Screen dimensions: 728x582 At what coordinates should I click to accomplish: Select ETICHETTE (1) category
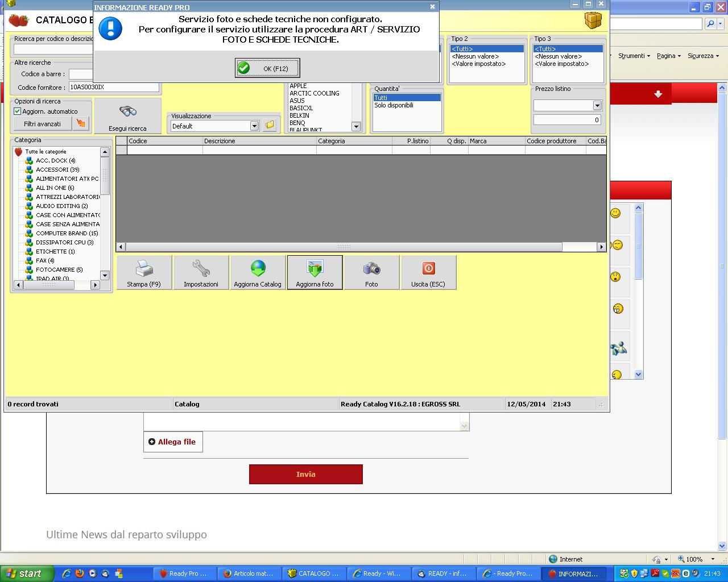tap(55, 251)
